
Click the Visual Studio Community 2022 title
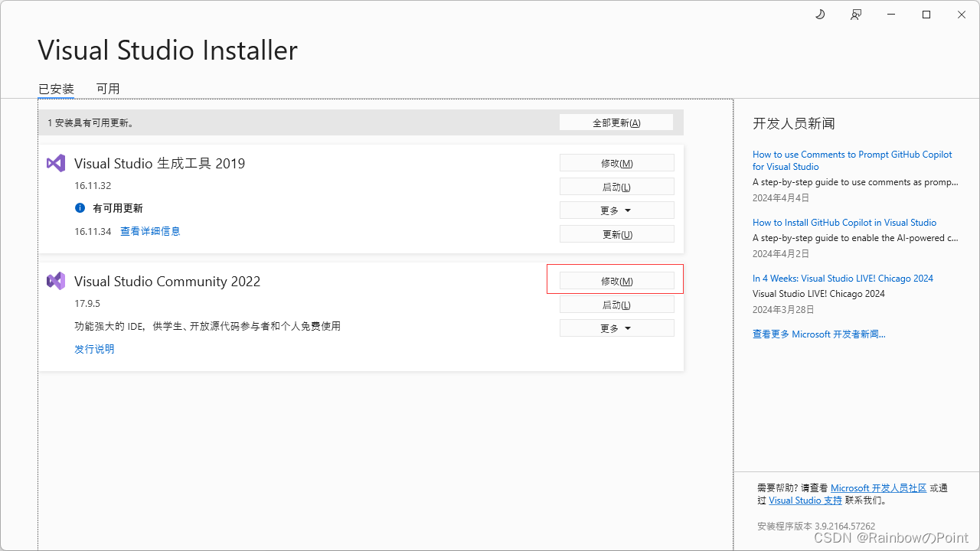point(168,281)
